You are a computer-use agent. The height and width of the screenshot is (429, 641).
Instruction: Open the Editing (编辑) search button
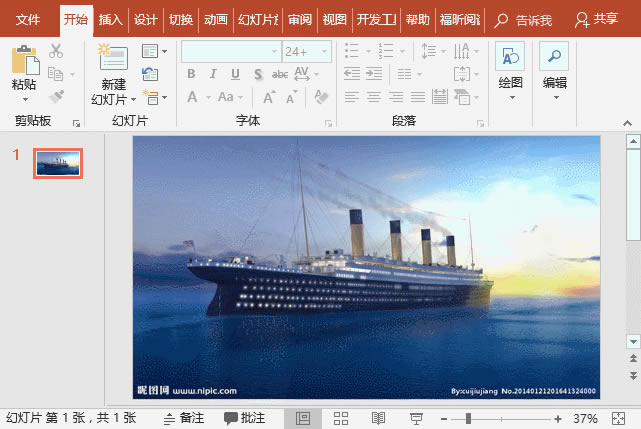[554, 58]
